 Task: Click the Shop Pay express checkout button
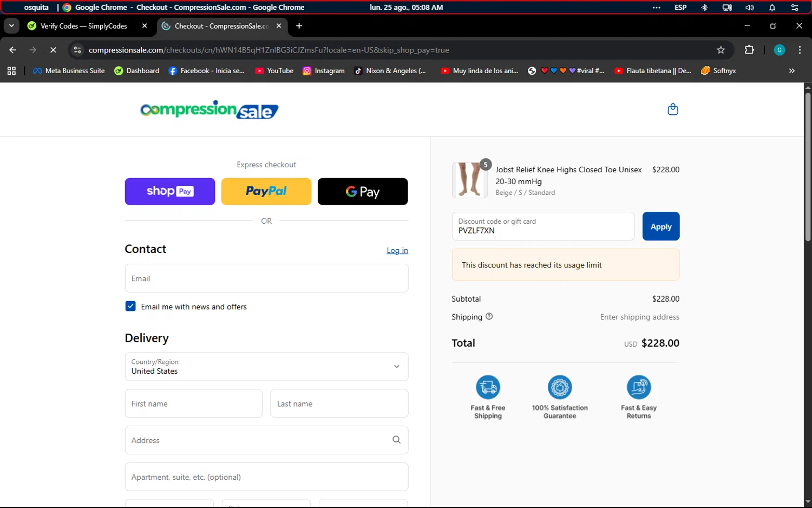(170, 191)
